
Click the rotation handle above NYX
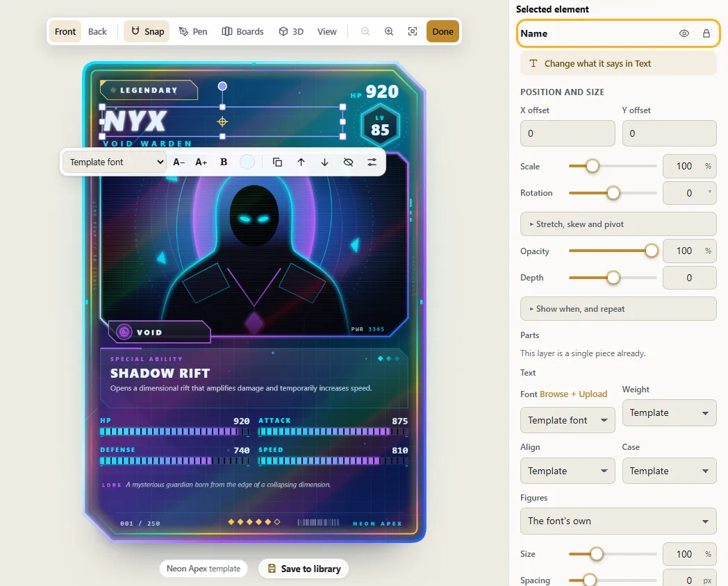point(222,86)
